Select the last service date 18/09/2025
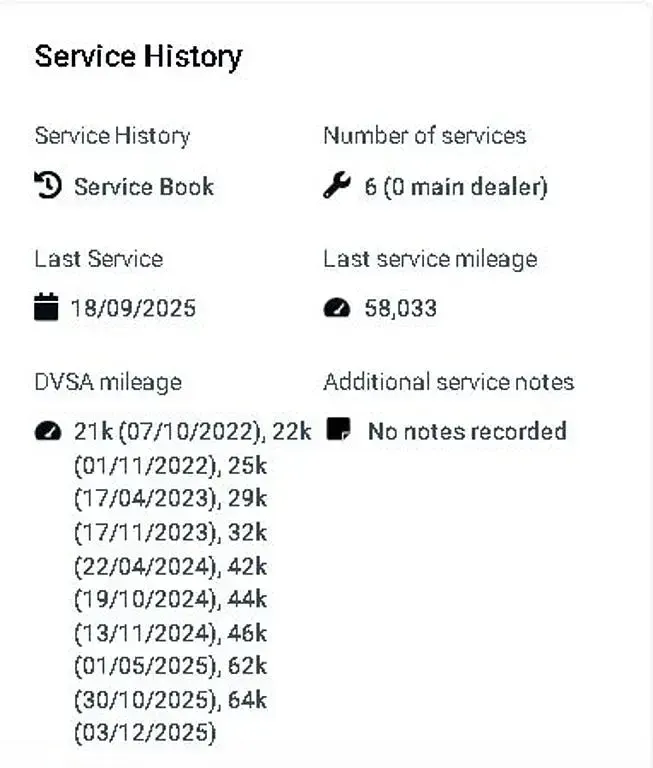This screenshot has width=653, height=768. (133, 309)
